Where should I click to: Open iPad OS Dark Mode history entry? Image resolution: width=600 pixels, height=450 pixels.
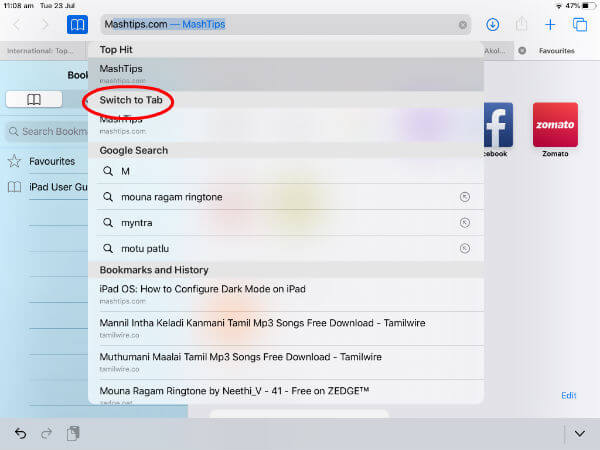(x=286, y=294)
